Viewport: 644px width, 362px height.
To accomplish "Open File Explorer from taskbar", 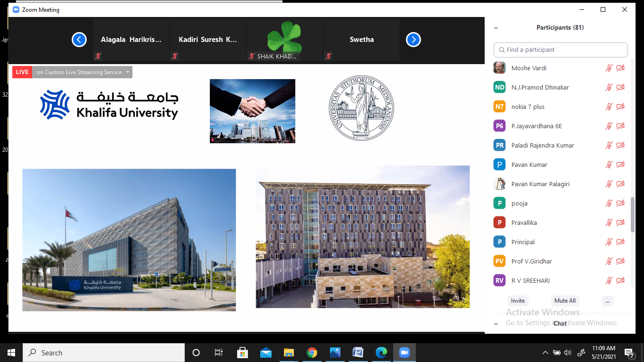I will 289,353.
